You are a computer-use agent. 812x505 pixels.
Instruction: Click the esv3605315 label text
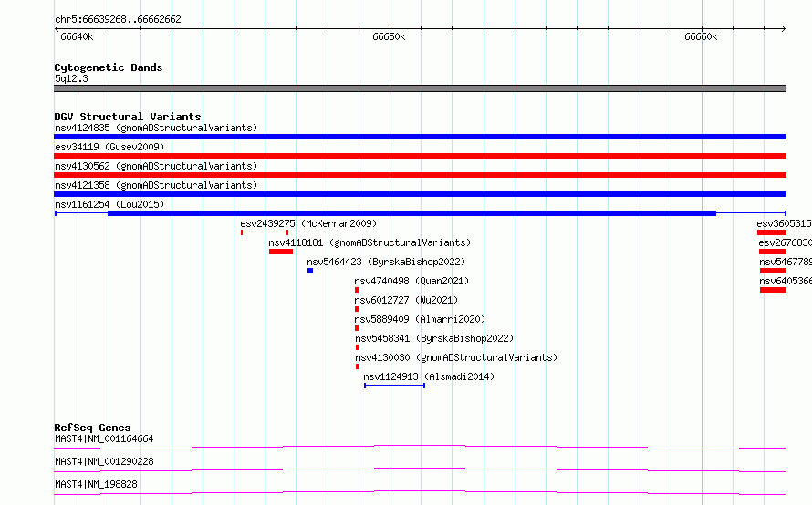[x=784, y=223]
